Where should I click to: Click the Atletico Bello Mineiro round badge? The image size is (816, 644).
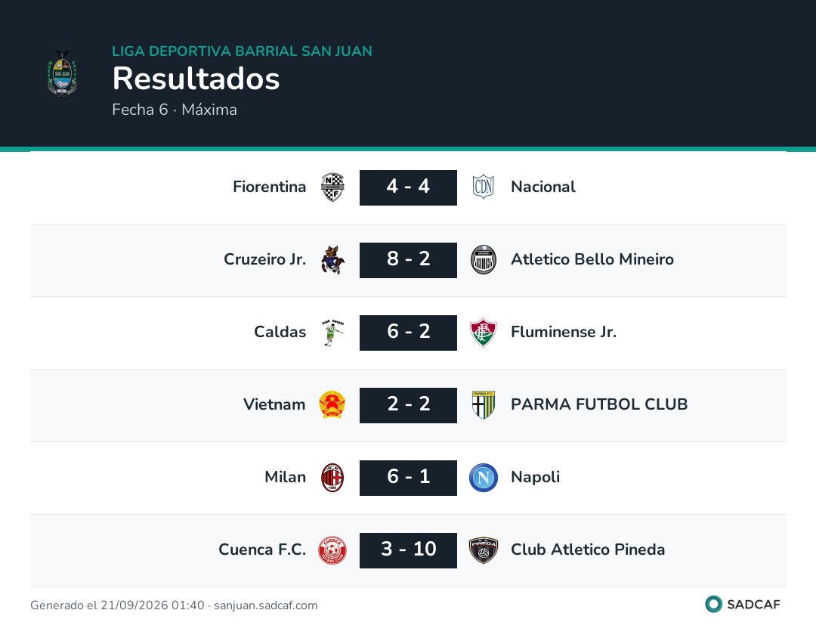(x=484, y=260)
